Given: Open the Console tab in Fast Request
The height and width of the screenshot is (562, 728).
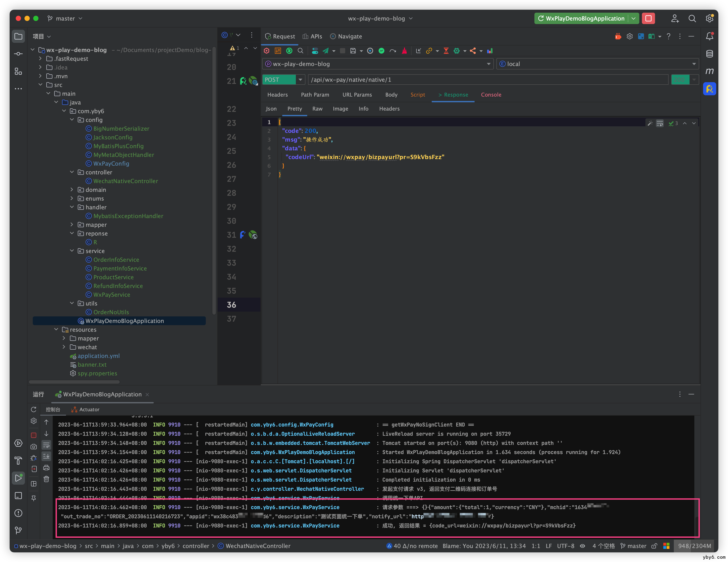Looking at the screenshot, I should [x=491, y=95].
